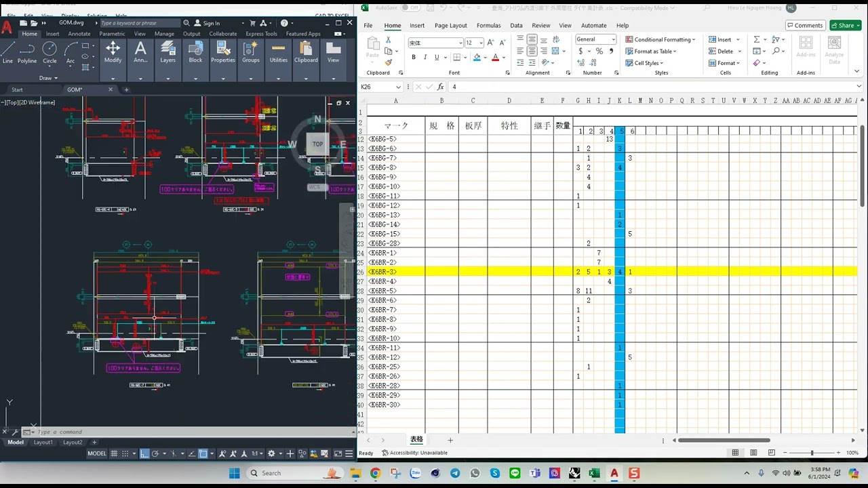Toggle Ortho mode in AutoCAD status bar

click(144, 453)
